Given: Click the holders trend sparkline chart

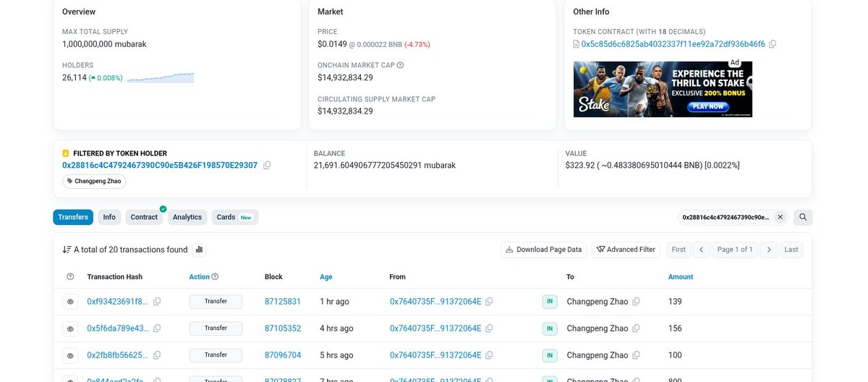Looking at the screenshot, I should [161, 77].
